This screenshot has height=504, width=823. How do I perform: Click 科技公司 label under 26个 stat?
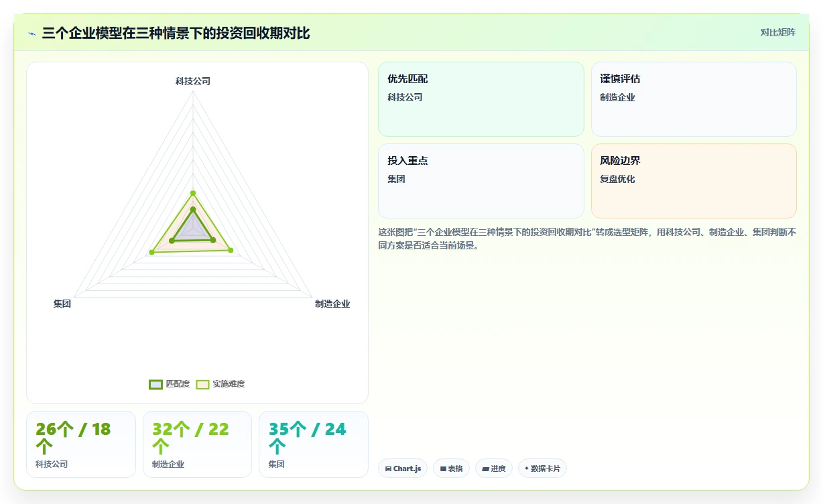tap(52, 464)
